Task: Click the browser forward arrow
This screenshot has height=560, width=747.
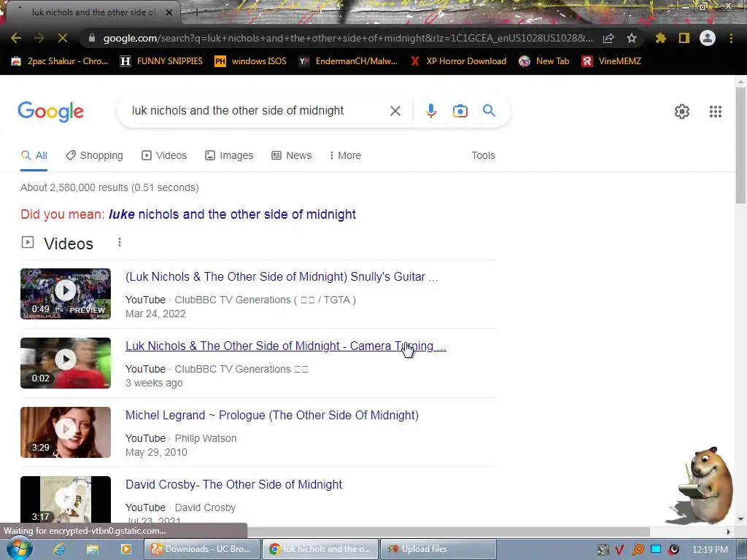Action: (x=39, y=38)
